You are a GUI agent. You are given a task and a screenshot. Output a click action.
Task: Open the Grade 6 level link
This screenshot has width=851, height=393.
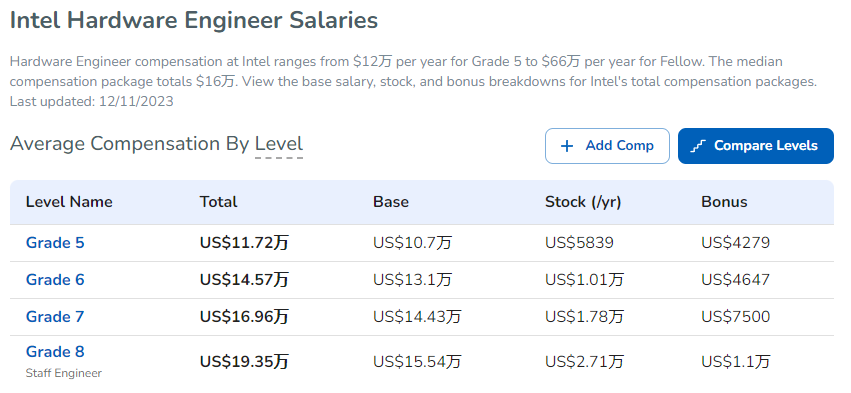point(55,280)
